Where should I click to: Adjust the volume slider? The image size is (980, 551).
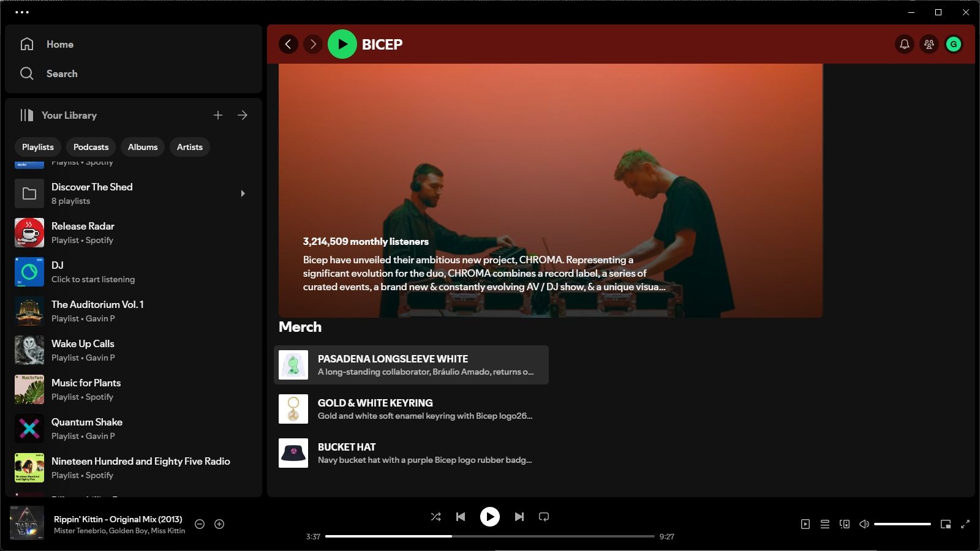(902, 524)
